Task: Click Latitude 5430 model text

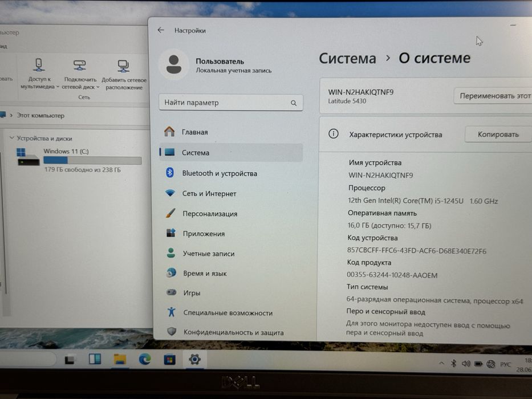Action: pos(347,101)
